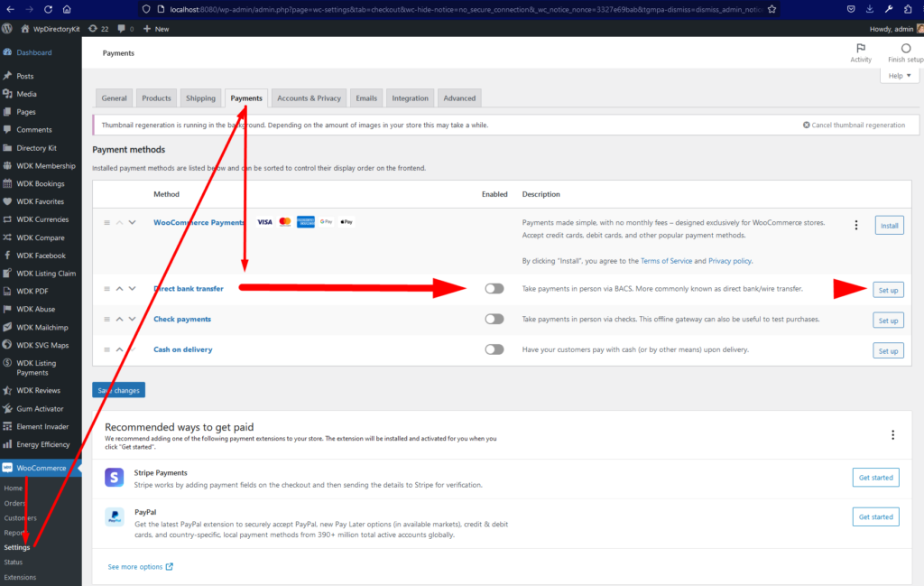Screen dimensions: 924x586
Task: Grab drag handle for Check payments row
Action: pyautogui.click(x=106, y=319)
